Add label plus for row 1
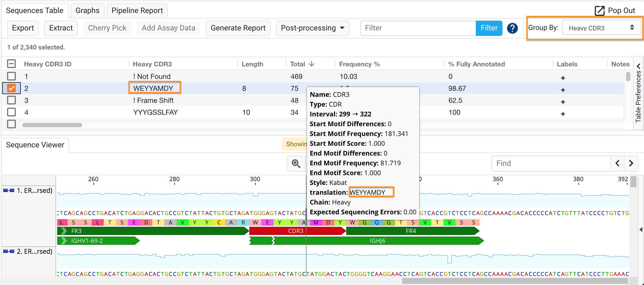The image size is (644, 285). click(563, 78)
